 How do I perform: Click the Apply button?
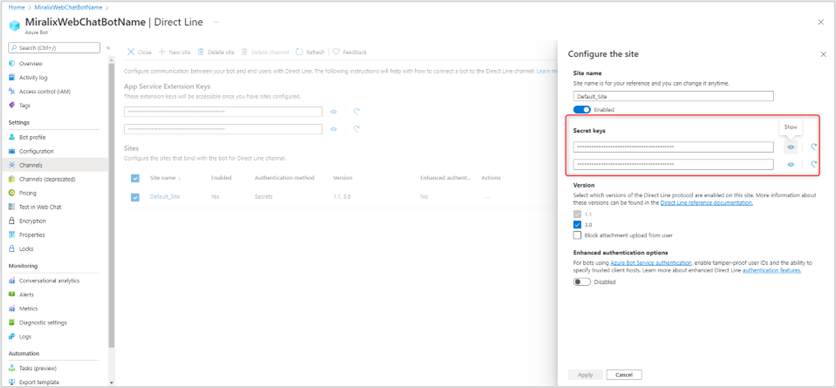click(x=585, y=375)
